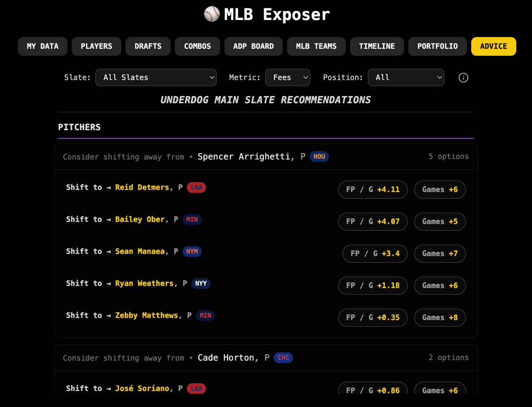Click the NYY badge next to Ryan Weathers

(x=201, y=283)
